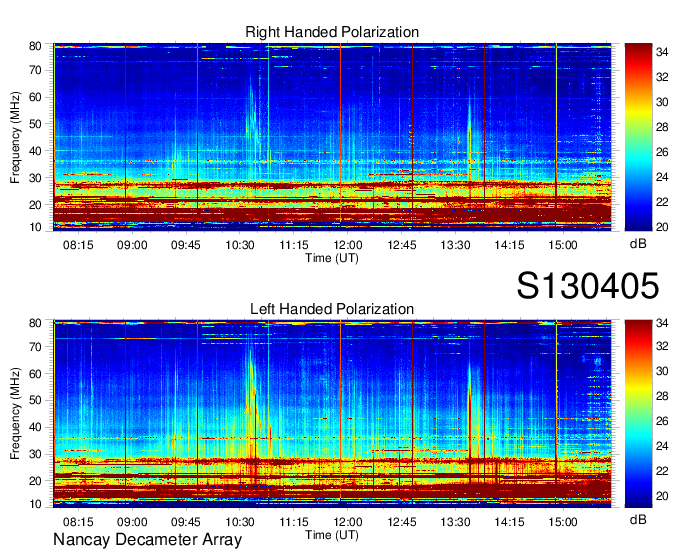This screenshot has height=552, width=680.
Task: Click the 30 MHz tick on the Left Handed plot
Action: click(x=35, y=454)
